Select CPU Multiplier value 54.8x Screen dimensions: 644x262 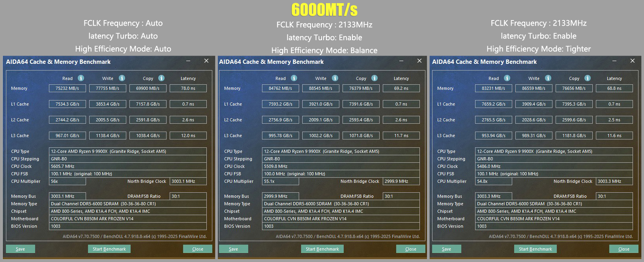point(494,181)
